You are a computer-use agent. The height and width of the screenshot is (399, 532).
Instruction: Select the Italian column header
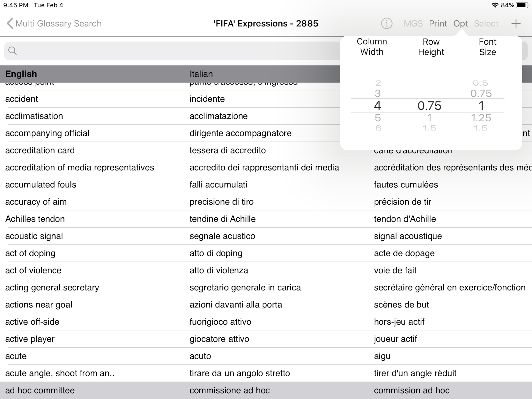click(201, 74)
